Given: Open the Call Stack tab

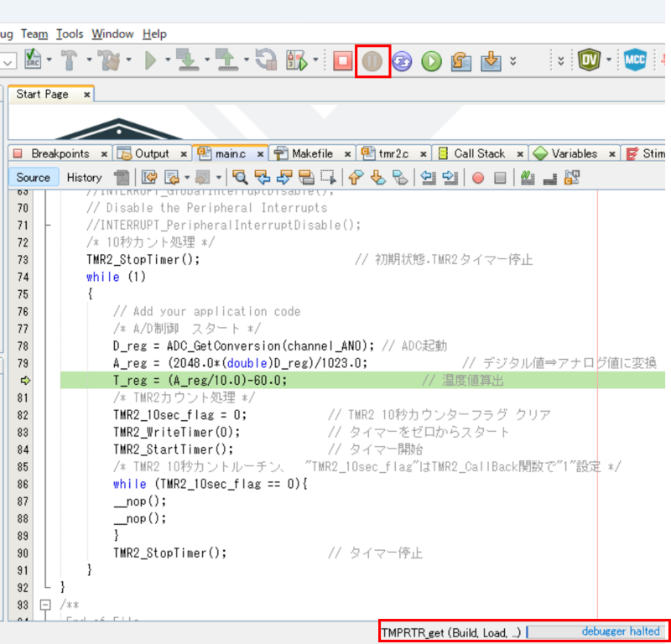Looking at the screenshot, I should (479, 153).
